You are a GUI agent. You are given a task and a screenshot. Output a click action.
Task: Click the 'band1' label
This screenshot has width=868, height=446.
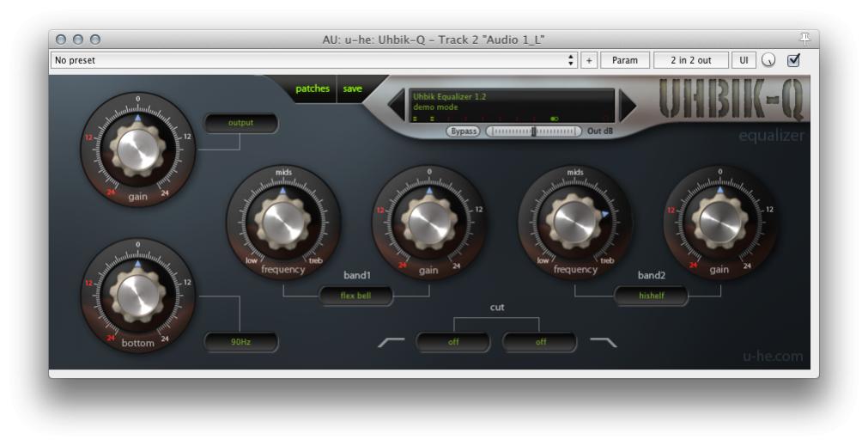(357, 275)
